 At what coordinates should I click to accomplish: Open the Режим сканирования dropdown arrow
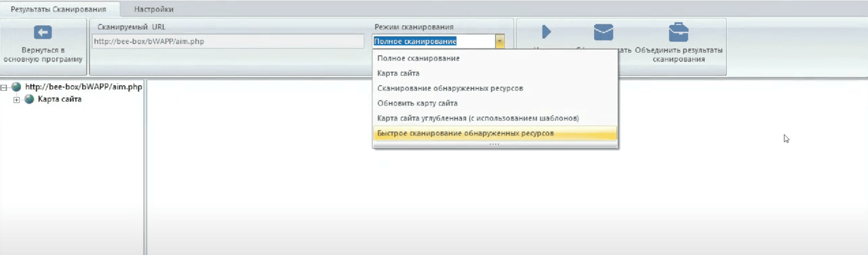500,41
